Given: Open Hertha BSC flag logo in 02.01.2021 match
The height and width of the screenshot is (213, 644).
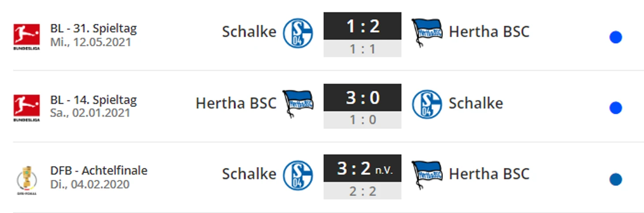Looking at the screenshot, I should [x=298, y=103].
